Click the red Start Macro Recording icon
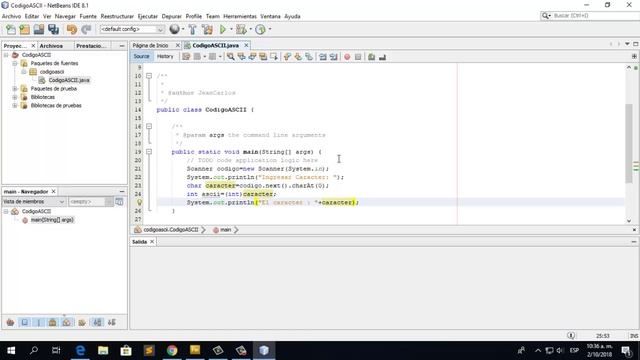This screenshot has width=640, height=360. (347, 57)
